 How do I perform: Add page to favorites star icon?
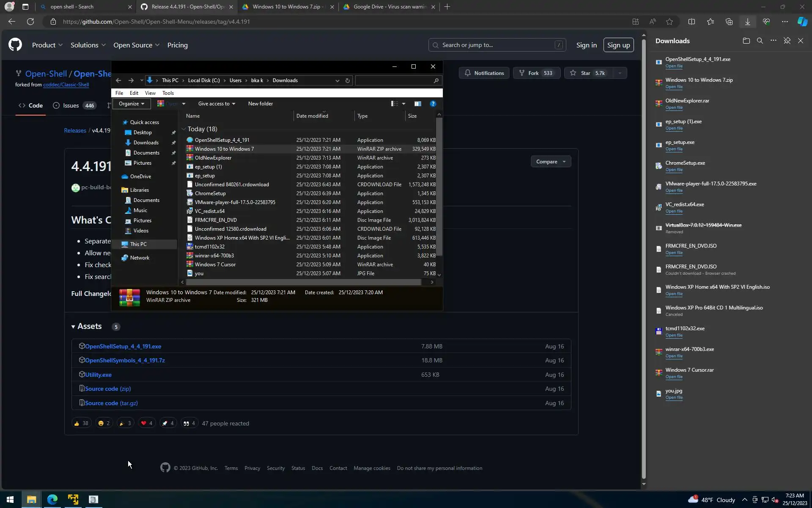tap(669, 22)
